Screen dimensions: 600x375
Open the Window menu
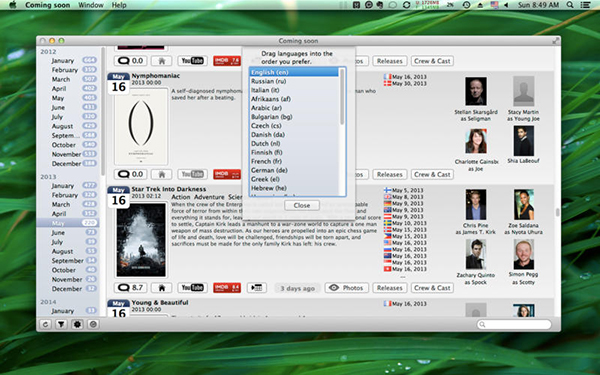(x=91, y=5)
